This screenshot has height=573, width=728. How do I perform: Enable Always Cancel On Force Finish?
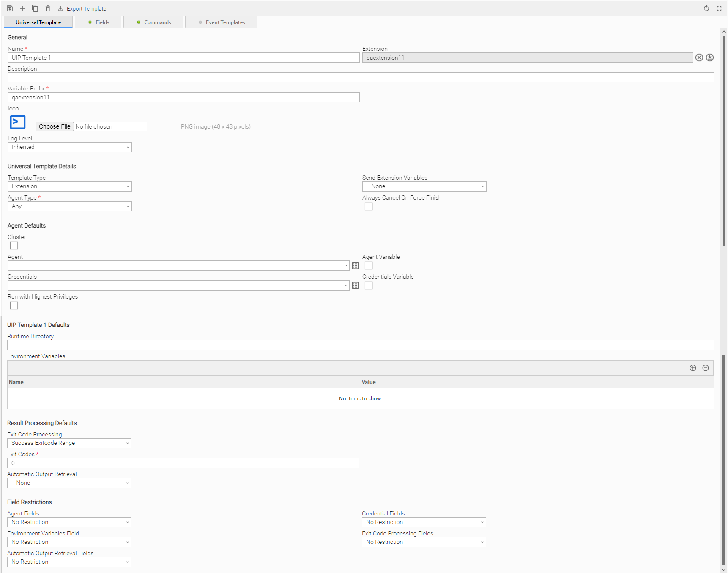(x=369, y=206)
